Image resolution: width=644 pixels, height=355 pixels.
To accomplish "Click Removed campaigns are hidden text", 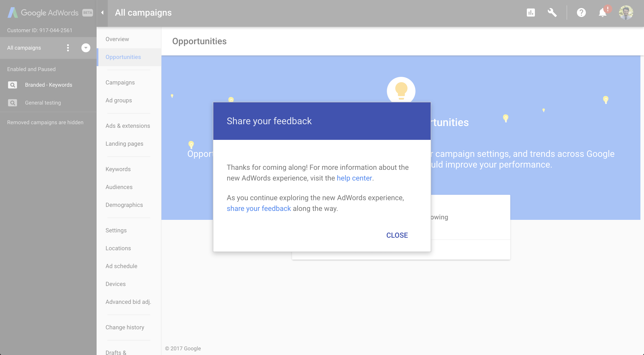I will pos(45,122).
